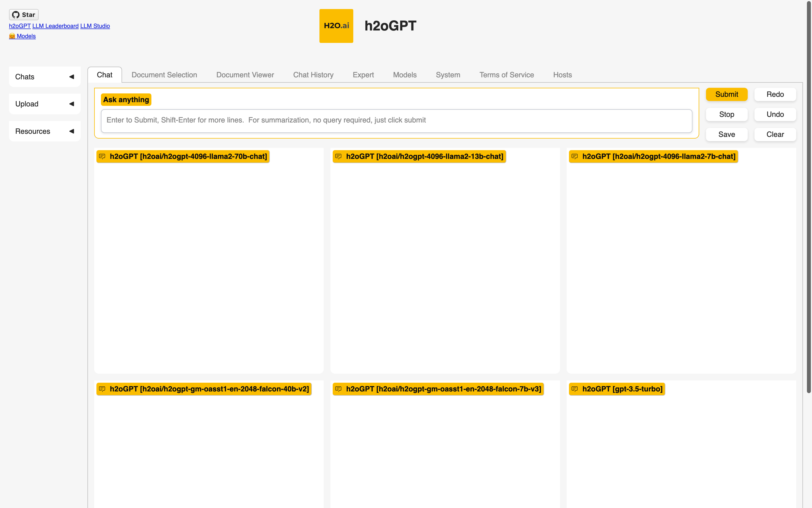Click the chat icon on falcon-40b-v2 label
812x508 pixels.
pyautogui.click(x=102, y=389)
